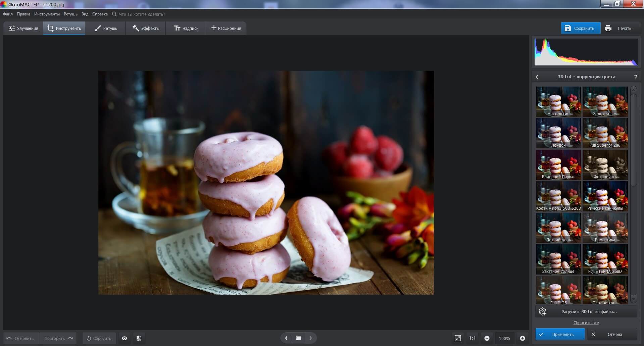
Task: Select the Ностальгия preset thumbnail
Action: click(x=558, y=101)
